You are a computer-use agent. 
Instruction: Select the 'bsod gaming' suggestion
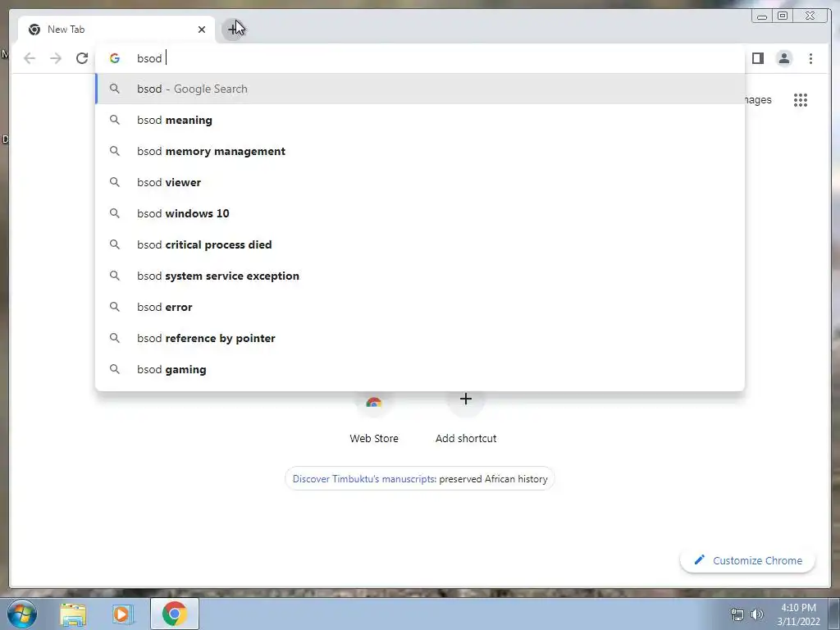pyautogui.click(x=420, y=369)
